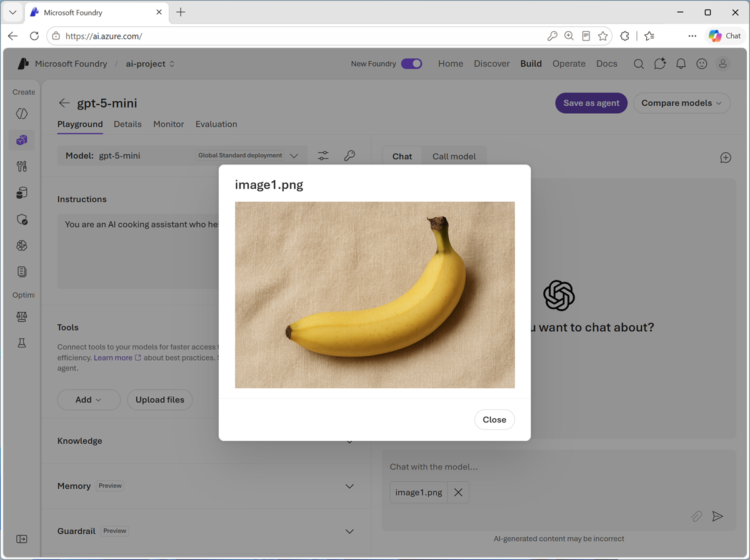Open the data database icon in sidebar

[x=22, y=192]
